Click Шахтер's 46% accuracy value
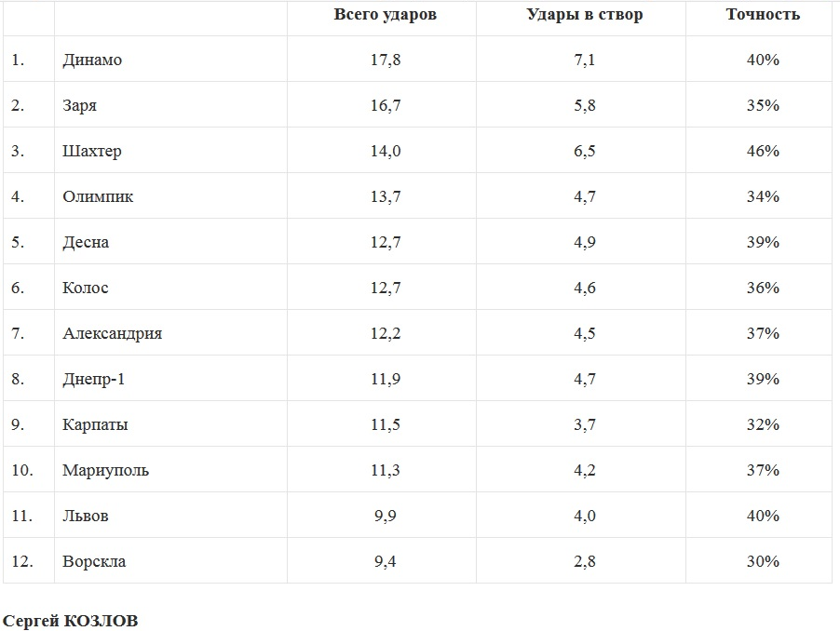Screen dimensions: 840x631 tap(763, 152)
